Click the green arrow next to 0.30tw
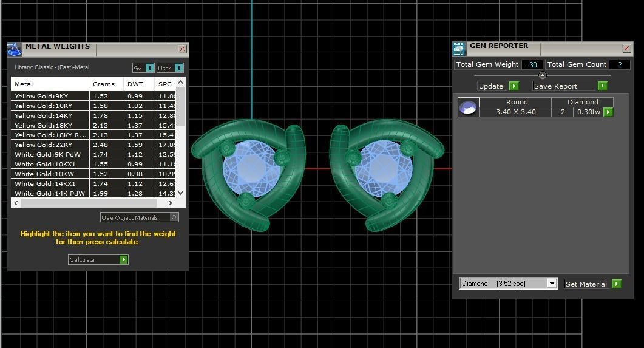 click(608, 112)
